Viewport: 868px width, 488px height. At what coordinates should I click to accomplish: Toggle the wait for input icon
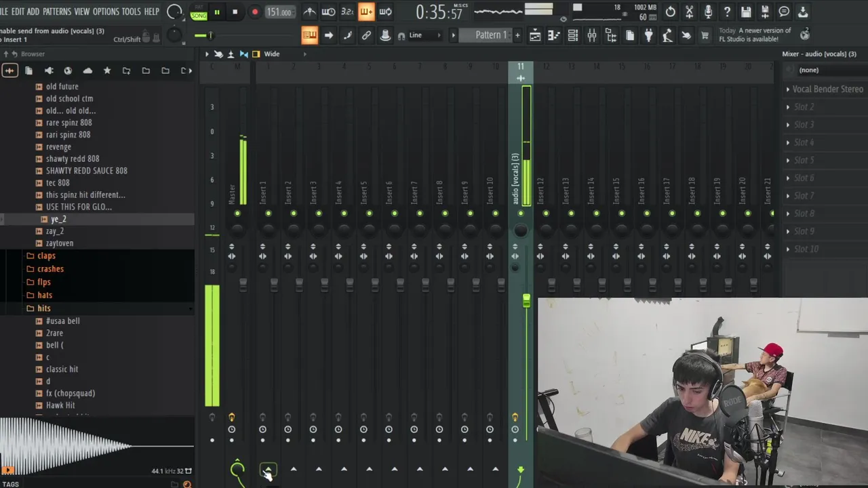pyautogui.click(x=328, y=12)
